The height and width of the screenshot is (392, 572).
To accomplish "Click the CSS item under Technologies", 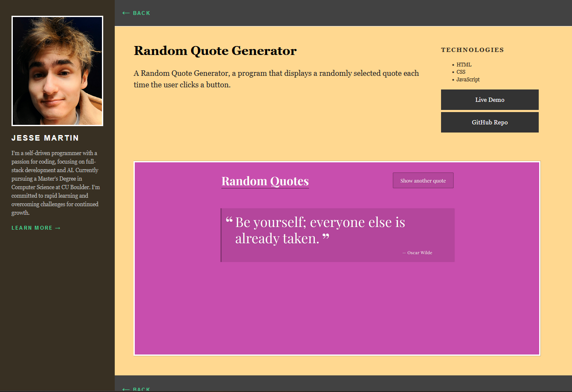I will coord(461,72).
